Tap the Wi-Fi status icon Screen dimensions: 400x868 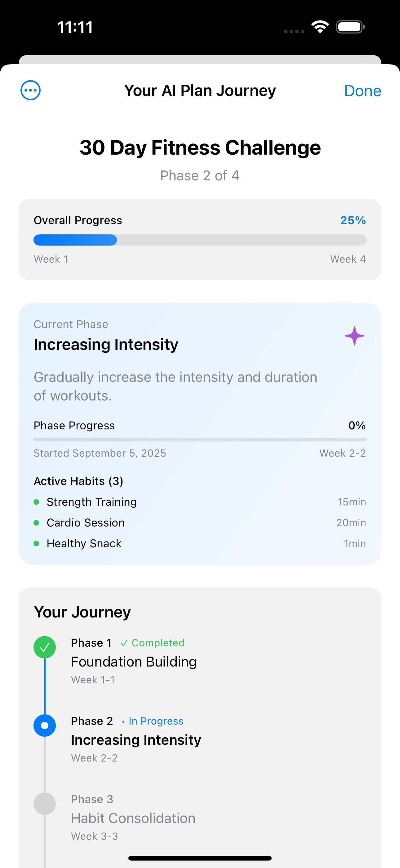click(320, 27)
